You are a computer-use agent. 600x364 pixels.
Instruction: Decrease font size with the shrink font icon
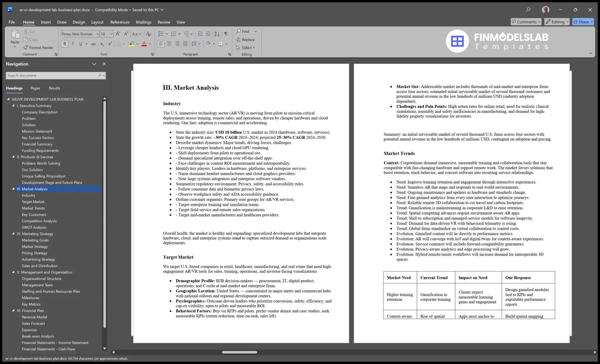[126, 33]
